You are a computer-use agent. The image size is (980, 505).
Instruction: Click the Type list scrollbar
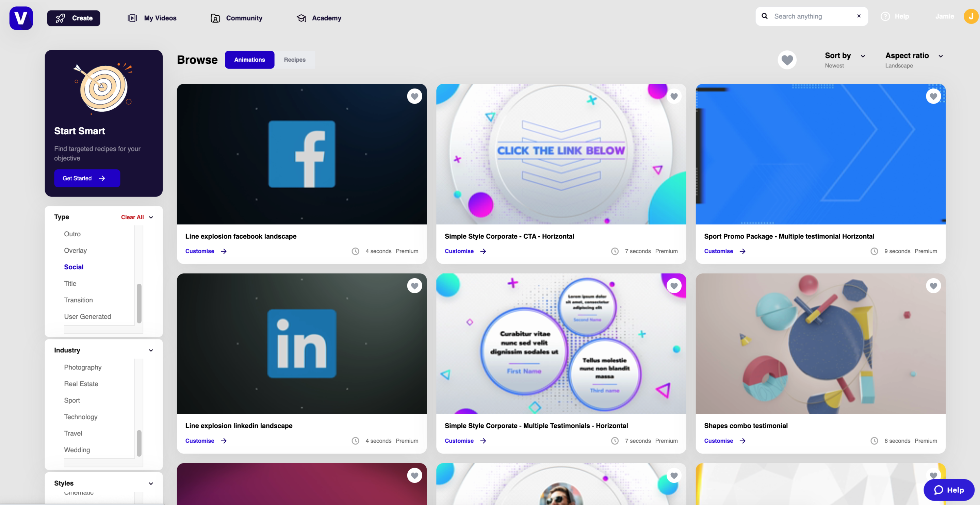point(139,303)
